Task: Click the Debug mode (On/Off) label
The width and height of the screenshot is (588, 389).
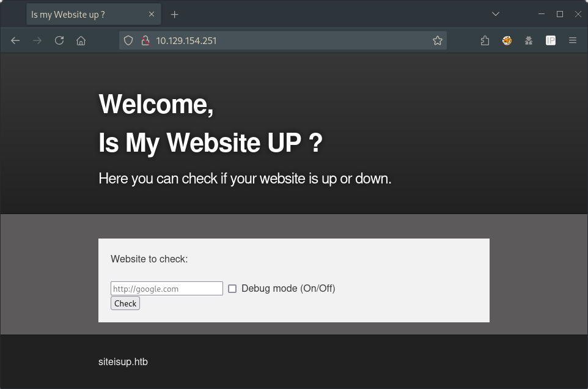Action: click(x=288, y=289)
